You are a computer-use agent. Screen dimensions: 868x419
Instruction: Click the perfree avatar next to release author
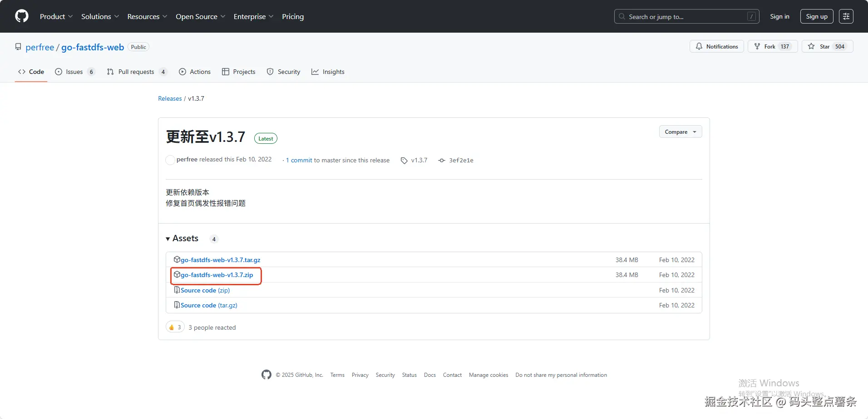point(170,160)
